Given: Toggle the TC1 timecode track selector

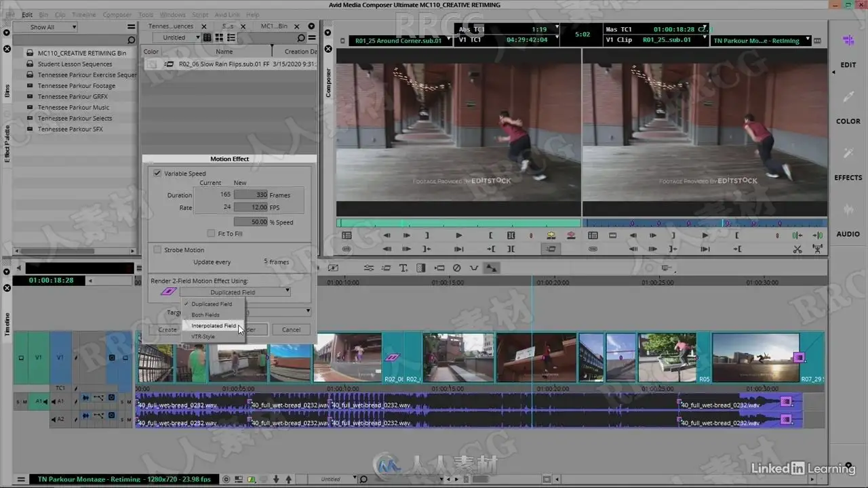Looking at the screenshot, I should click(60, 388).
